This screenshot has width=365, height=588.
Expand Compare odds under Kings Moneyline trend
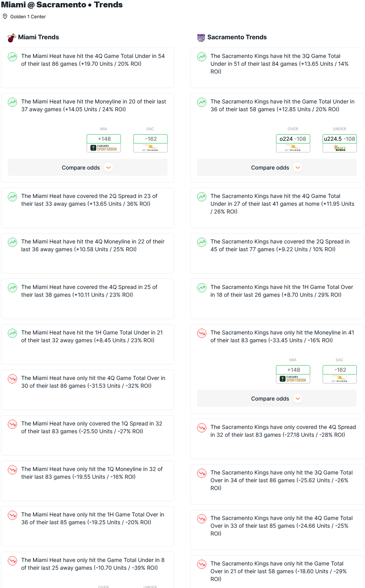pos(277,399)
